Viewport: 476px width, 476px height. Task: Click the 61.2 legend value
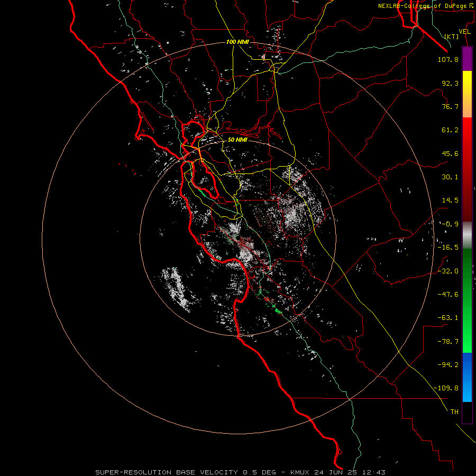(450, 130)
